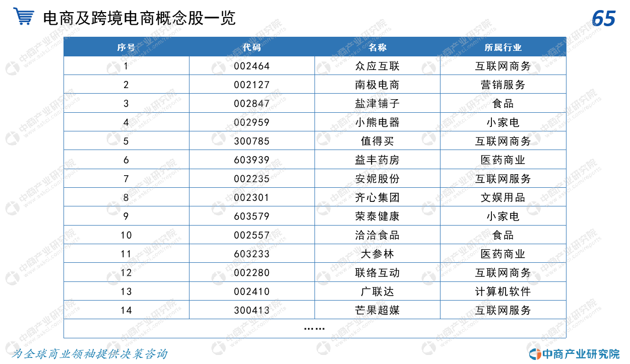Click 医药商业 in the 大参林 row
The height and width of the screenshot is (364, 630).
[x=503, y=254]
